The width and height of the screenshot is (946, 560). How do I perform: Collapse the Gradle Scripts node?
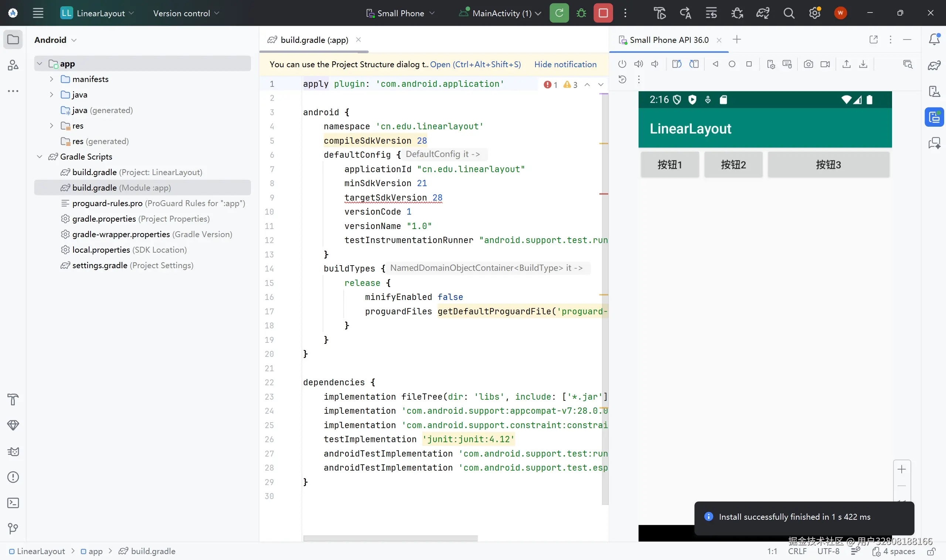[40, 157]
